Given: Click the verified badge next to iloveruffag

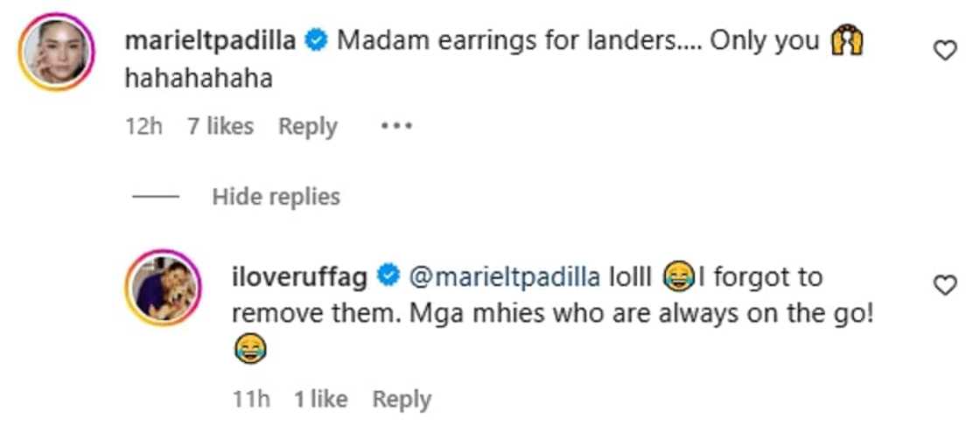Looking at the screenshot, I should point(388,276).
